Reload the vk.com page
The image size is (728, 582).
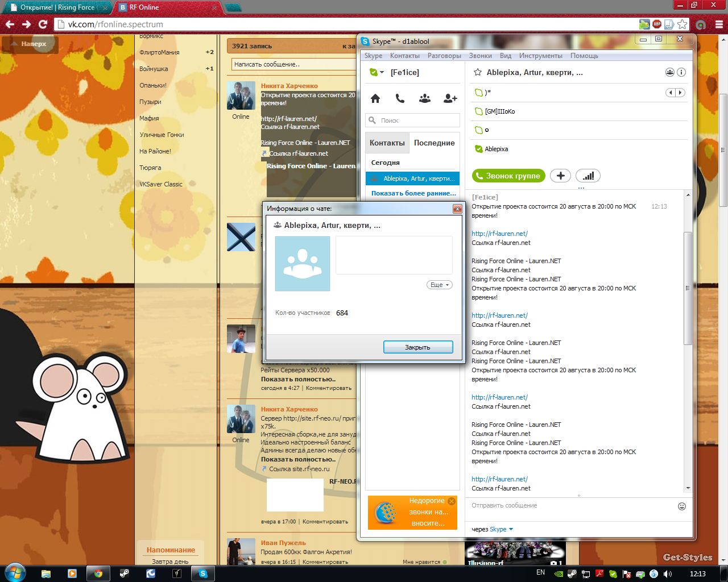coord(43,24)
